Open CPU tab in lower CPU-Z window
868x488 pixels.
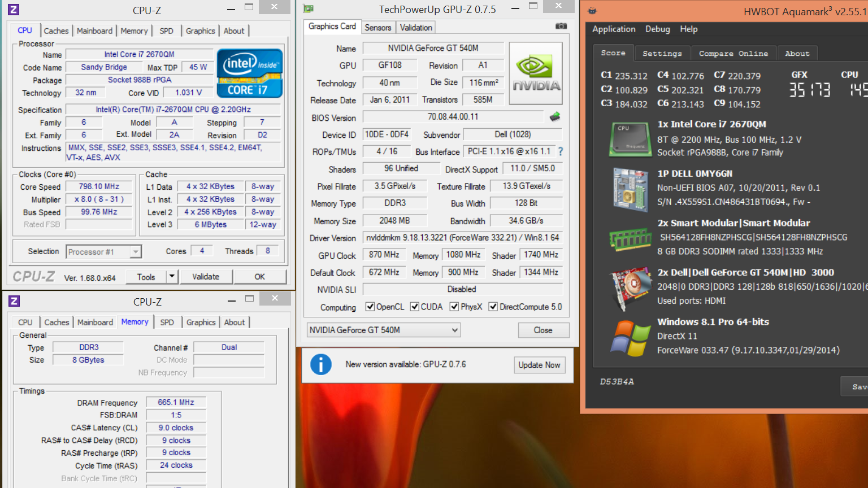point(25,323)
